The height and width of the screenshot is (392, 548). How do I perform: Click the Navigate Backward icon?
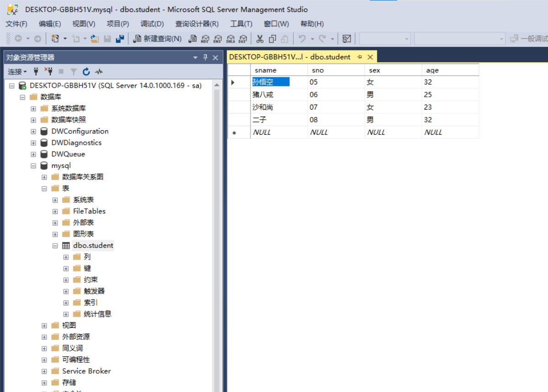18,38
